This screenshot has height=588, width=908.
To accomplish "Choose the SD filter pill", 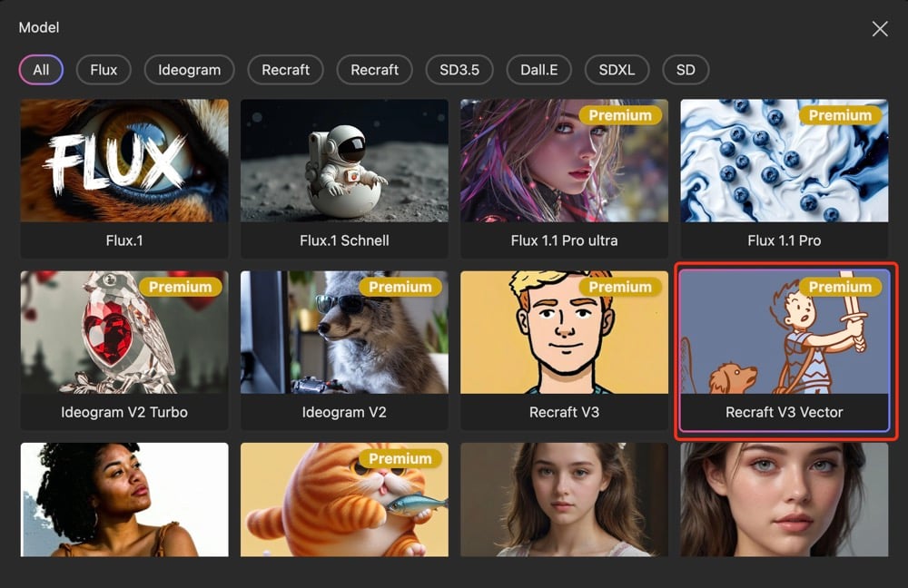I will pyautogui.click(x=686, y=70).
